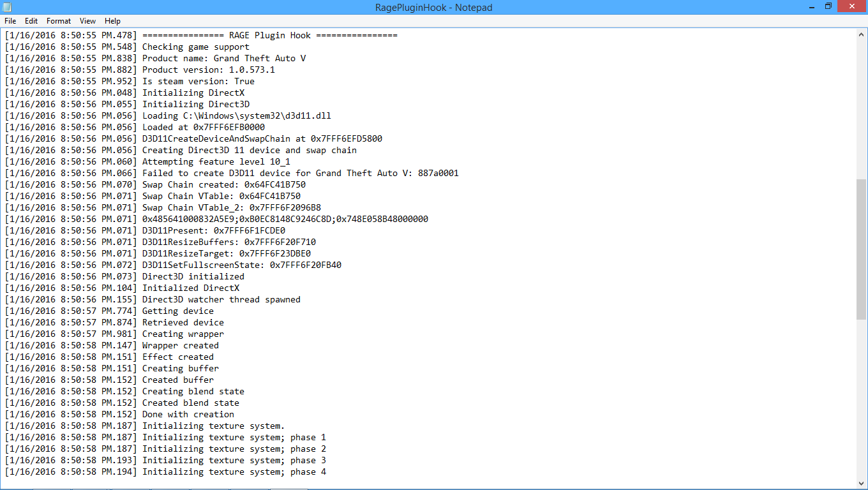
Task: Open the File menu
Action: click(10, 21)
